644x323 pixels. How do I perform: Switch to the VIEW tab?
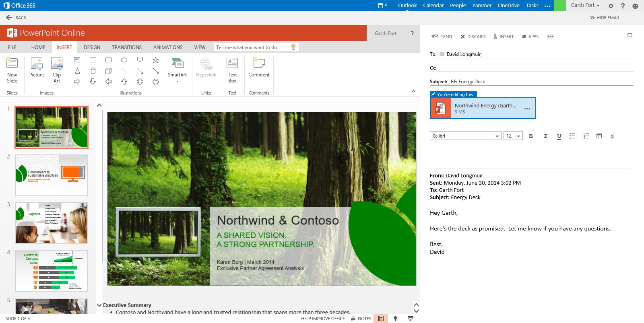pyautogui.click(x=200, y=47)
